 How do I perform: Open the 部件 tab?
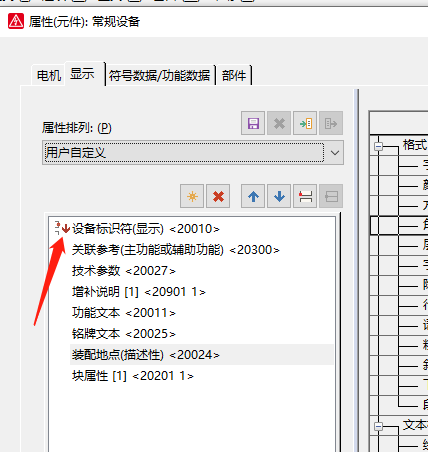tap(234, 75)
